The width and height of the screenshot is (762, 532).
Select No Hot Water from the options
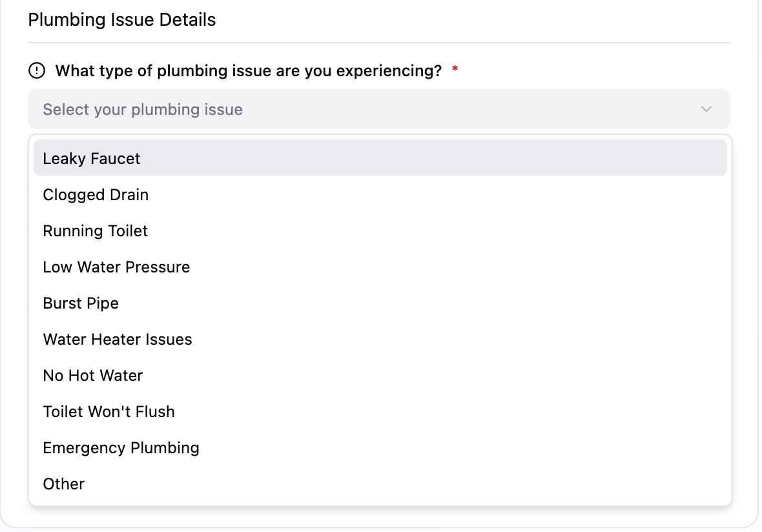92,375
